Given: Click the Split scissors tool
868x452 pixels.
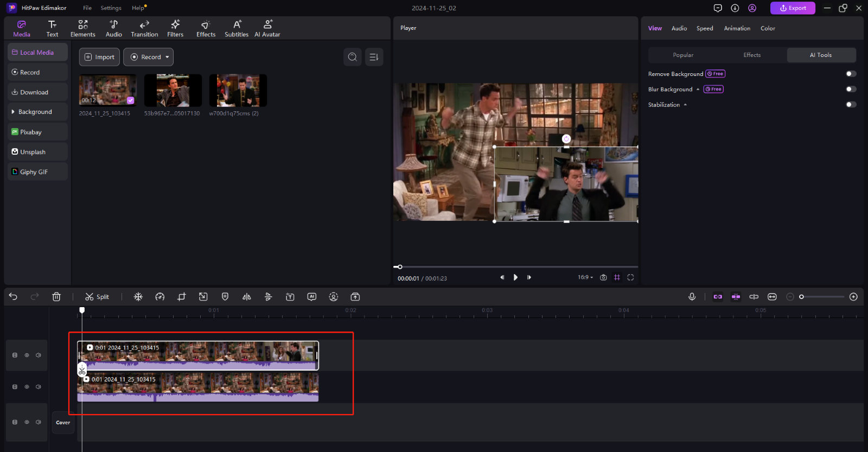Looking at the screenshot, I should pos(97,297).
